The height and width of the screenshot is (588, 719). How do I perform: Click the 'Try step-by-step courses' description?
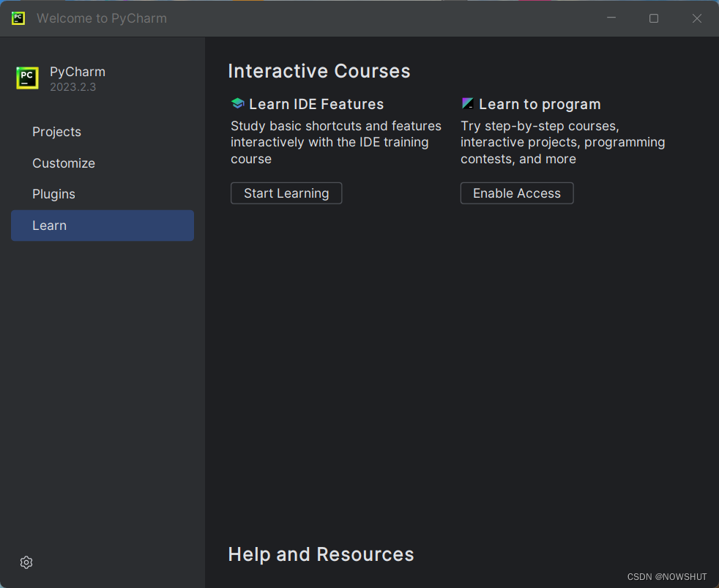[562, 142]
